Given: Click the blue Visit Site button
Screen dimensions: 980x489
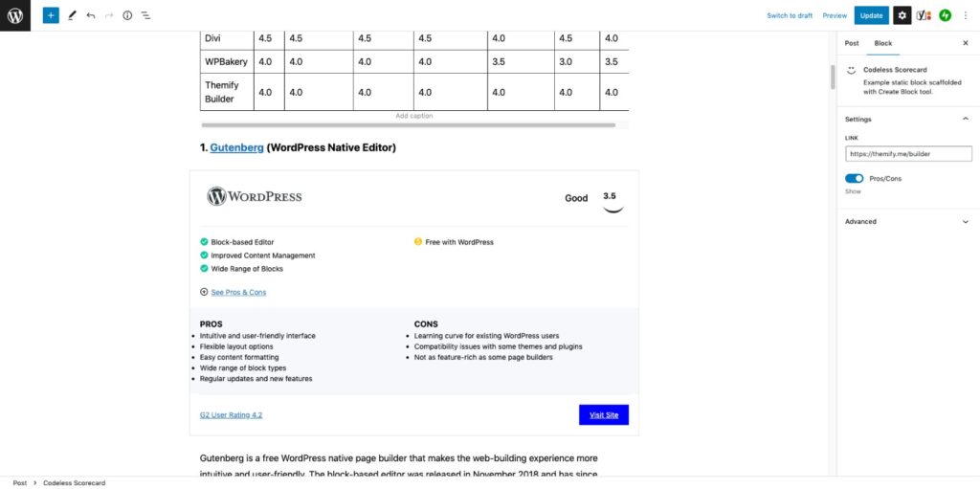Looking at the screenshot, I should [x=604, y=414].
